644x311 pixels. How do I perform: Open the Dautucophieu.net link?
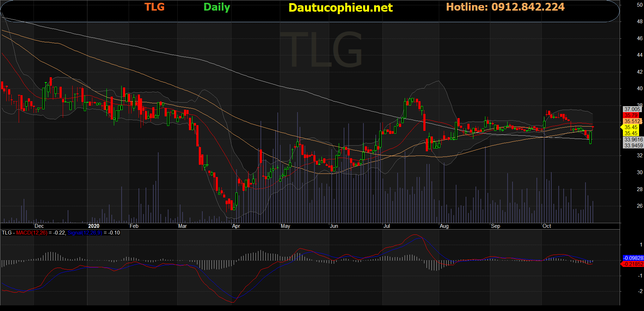tap(340, 8)
